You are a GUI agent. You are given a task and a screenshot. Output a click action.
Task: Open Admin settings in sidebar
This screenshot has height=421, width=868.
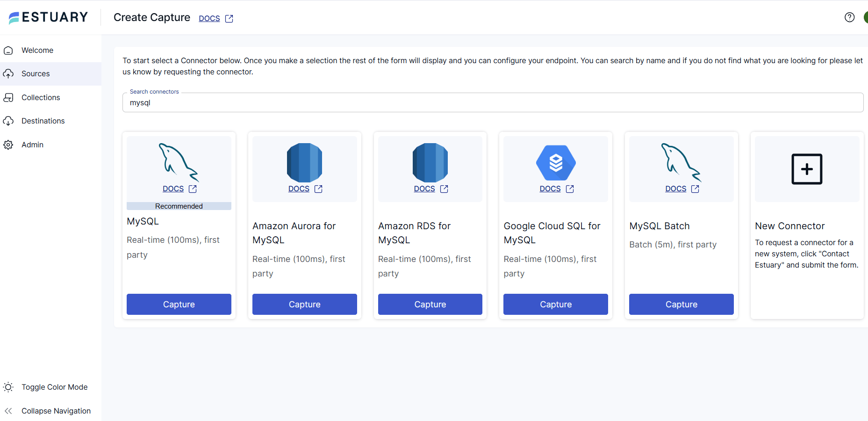coord(32,145)
